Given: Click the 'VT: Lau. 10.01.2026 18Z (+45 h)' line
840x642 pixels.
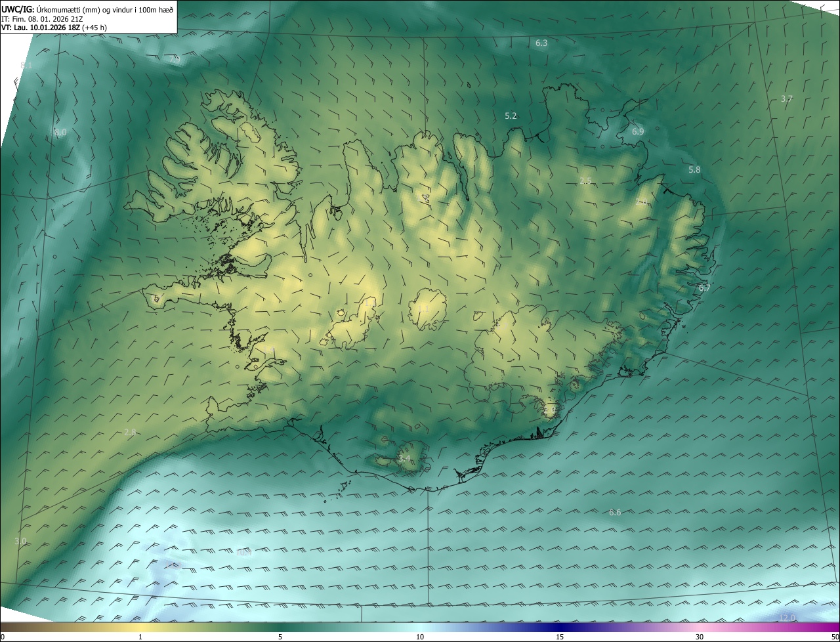Looking at the screenshot, I should click(53, 28).
